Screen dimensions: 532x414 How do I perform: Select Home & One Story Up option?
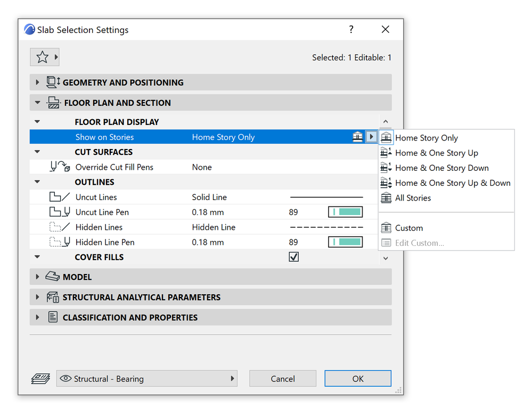(436, 153)
